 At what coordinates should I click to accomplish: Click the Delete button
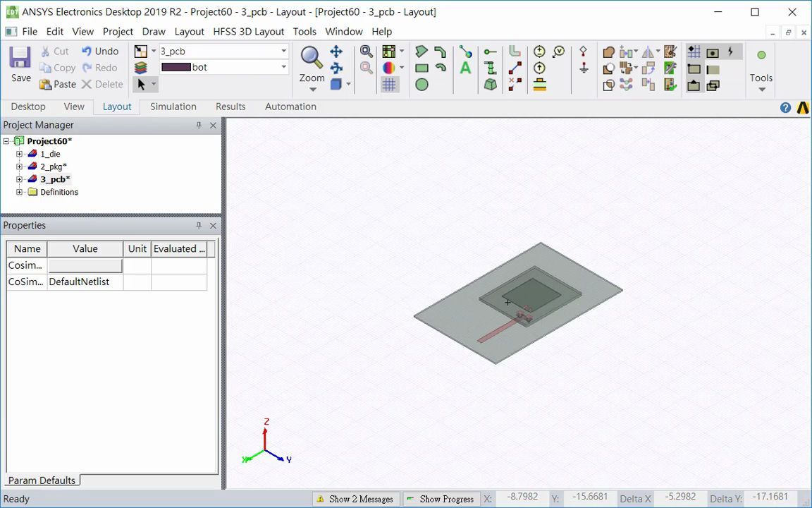[x=102, y=85]
